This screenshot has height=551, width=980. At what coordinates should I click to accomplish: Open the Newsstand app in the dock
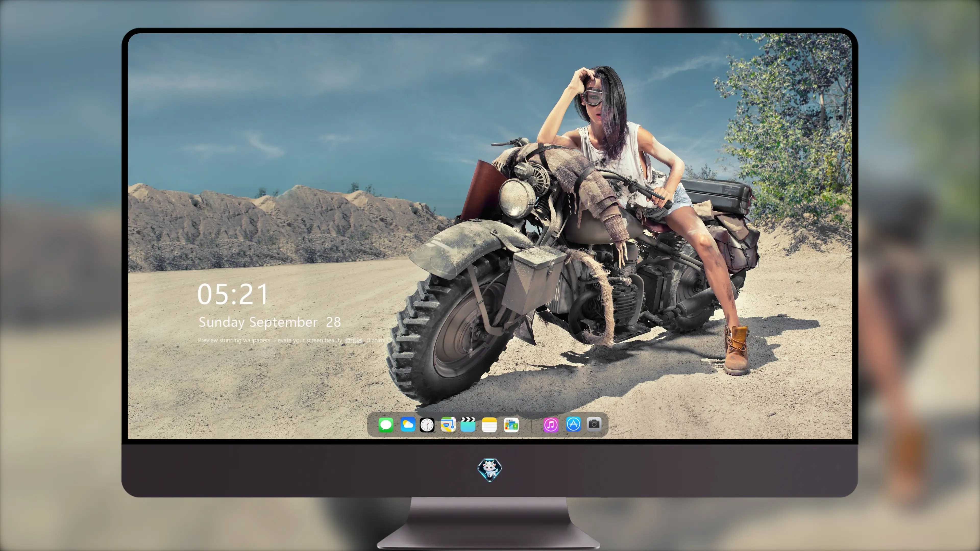[x=511, y=425]
